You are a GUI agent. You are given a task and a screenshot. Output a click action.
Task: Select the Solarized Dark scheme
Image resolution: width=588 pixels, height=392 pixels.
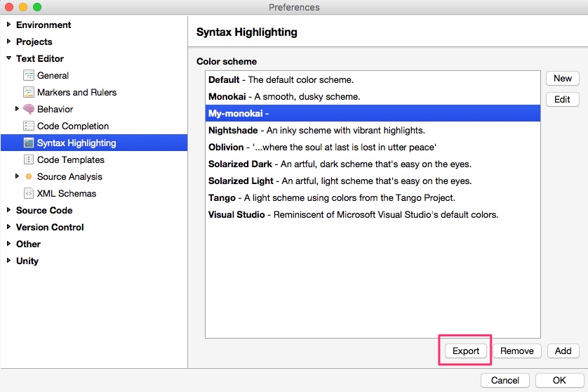pyautogui.click(x=373, y=164)
